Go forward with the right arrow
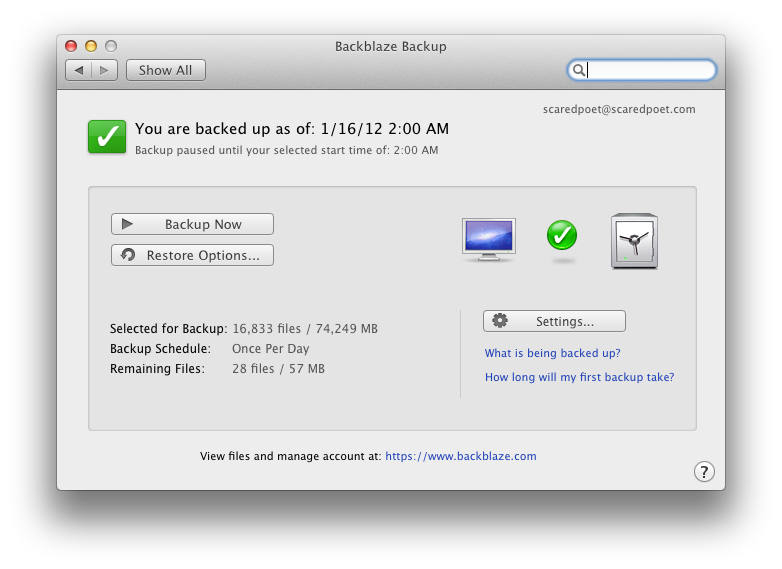Image resolution: width=782 pixels, height=569 pixels. pos(104,70)
